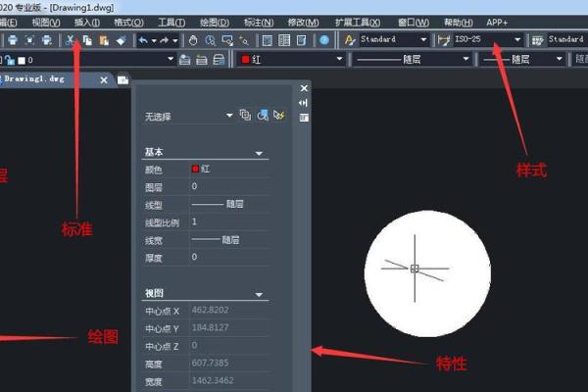The image size is (588, 392).
Task: Open the Layer States manager icon
Action: point(219,60)
